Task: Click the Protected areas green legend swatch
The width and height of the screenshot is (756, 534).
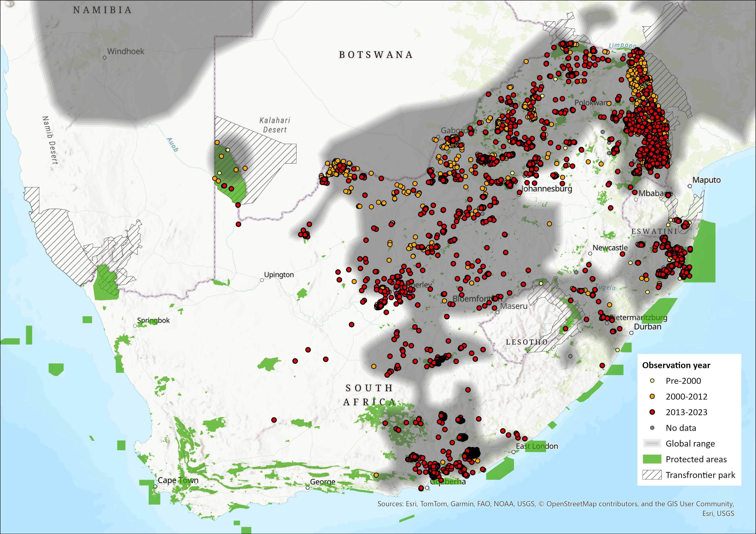Action: tap(652, 459)
